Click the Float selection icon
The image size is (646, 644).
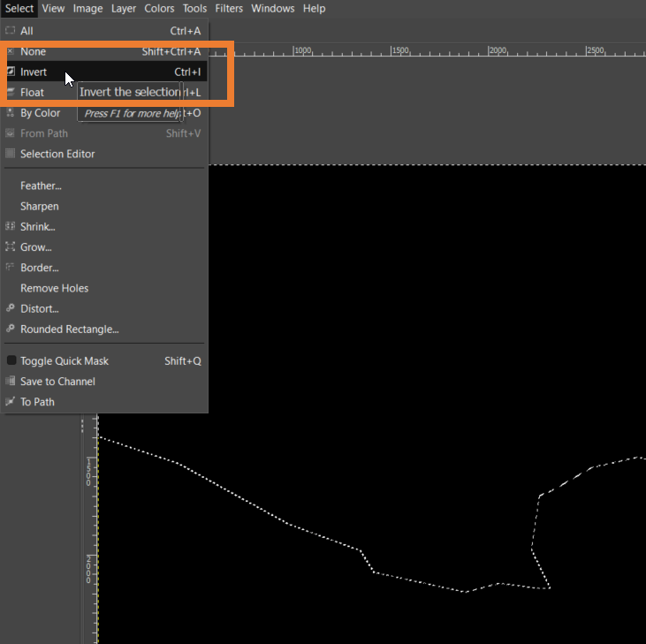point(11,92)
